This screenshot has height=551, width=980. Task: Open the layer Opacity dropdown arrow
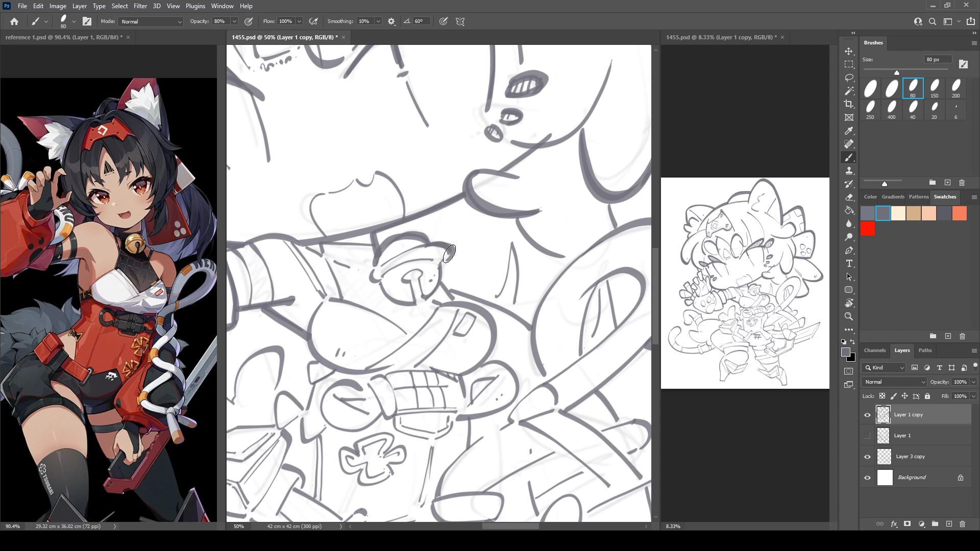(x=973, y=382)
